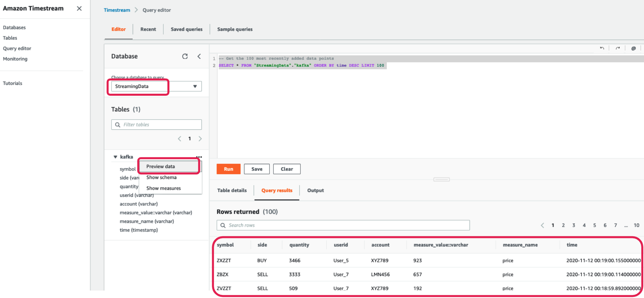Select Show schema from context menu

(170, 177)
